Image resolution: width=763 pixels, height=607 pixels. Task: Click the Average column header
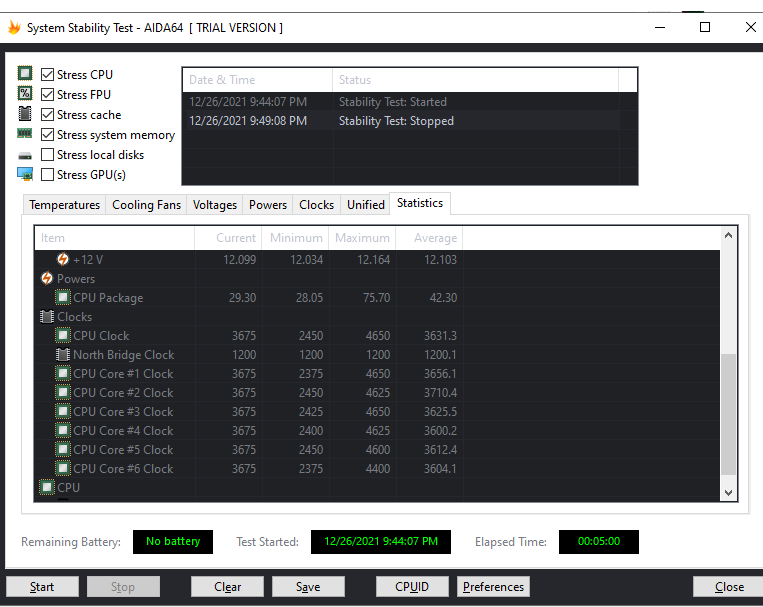tap(429, 238)
